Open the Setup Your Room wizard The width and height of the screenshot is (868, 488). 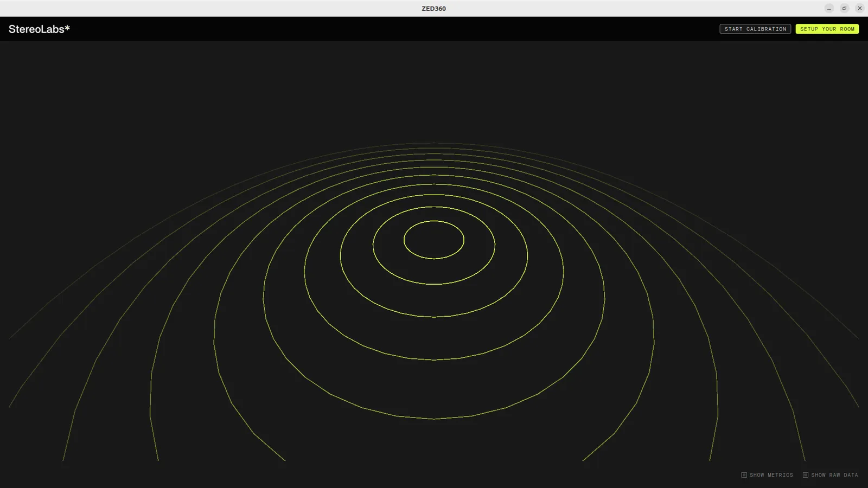click(827, 29)
